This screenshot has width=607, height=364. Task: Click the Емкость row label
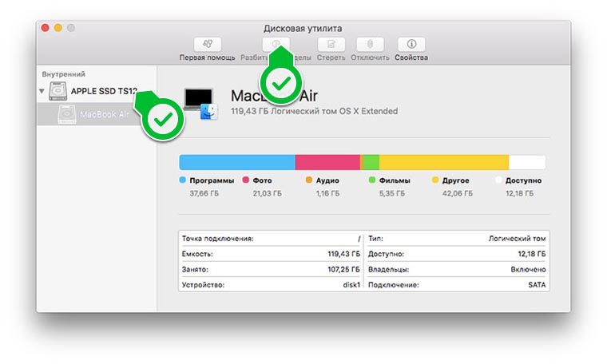(197, 254)
